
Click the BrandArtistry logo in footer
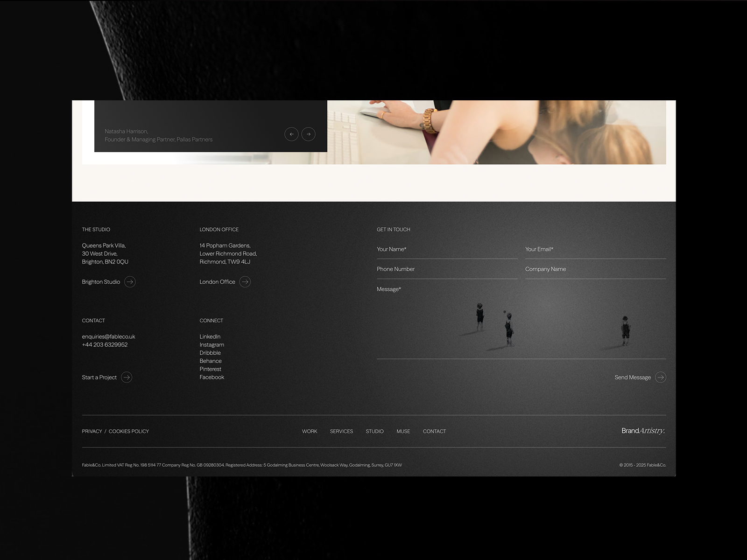tap(643, 431)
